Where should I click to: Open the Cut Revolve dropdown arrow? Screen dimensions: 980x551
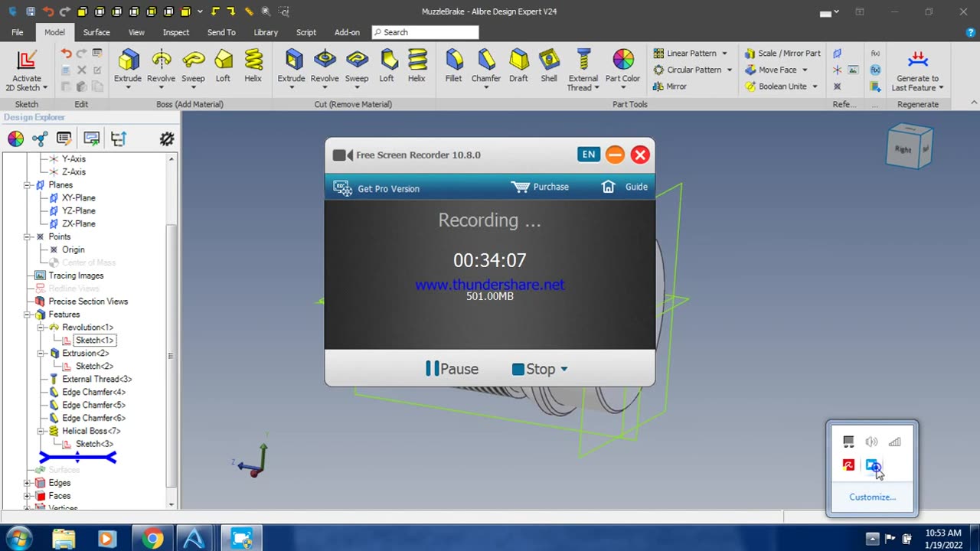(x=325, y=87)
